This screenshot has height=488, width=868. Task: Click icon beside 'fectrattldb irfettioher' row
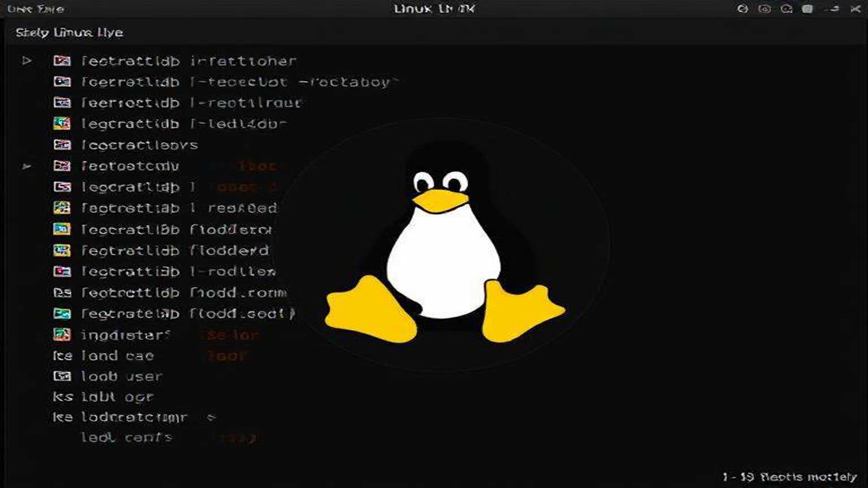(x=62, y=61)
